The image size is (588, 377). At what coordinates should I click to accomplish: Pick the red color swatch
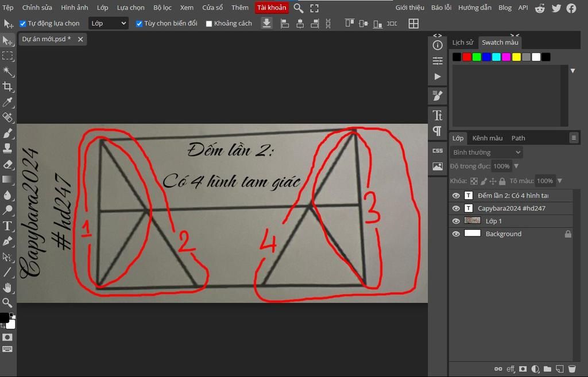tap(466, 57)
